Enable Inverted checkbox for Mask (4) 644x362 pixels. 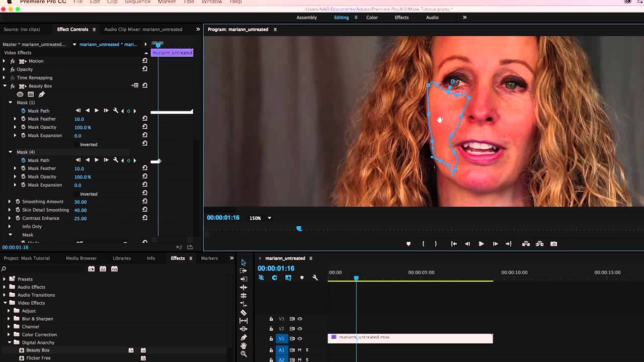coord(77,194)
